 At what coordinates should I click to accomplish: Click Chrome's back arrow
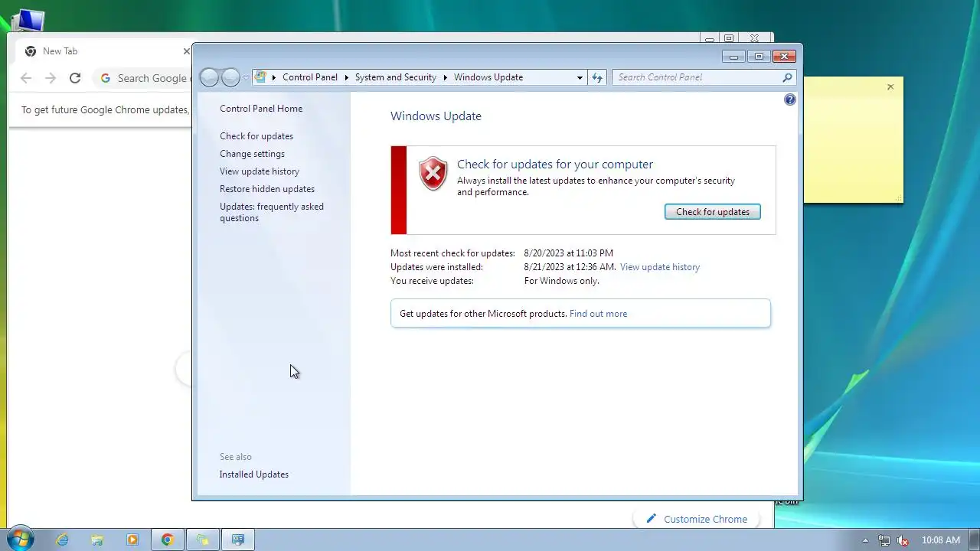(x=26, y=78)
